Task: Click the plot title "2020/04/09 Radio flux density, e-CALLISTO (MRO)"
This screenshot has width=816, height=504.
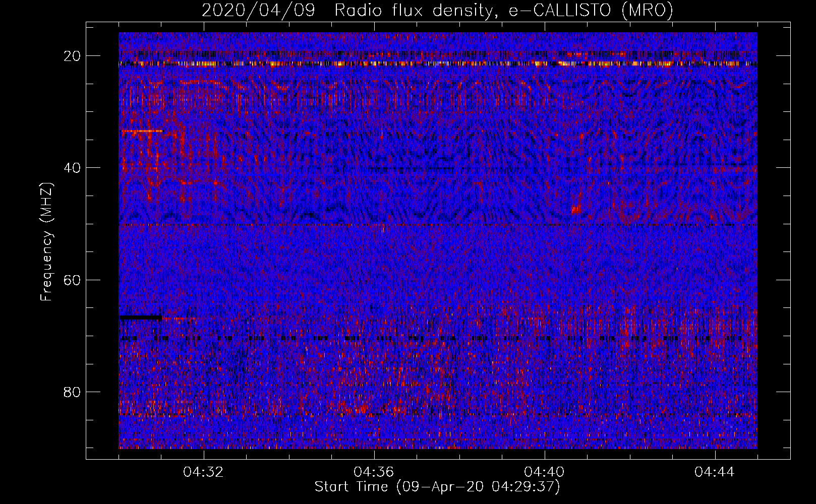Action: (x=437, y=10)
